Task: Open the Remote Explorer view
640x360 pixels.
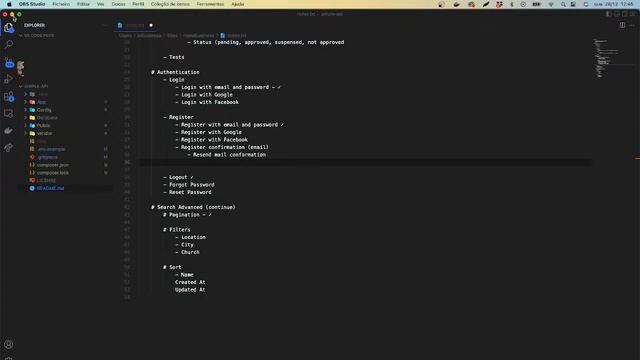Action: pyautogui.click(x=9, y=114)
